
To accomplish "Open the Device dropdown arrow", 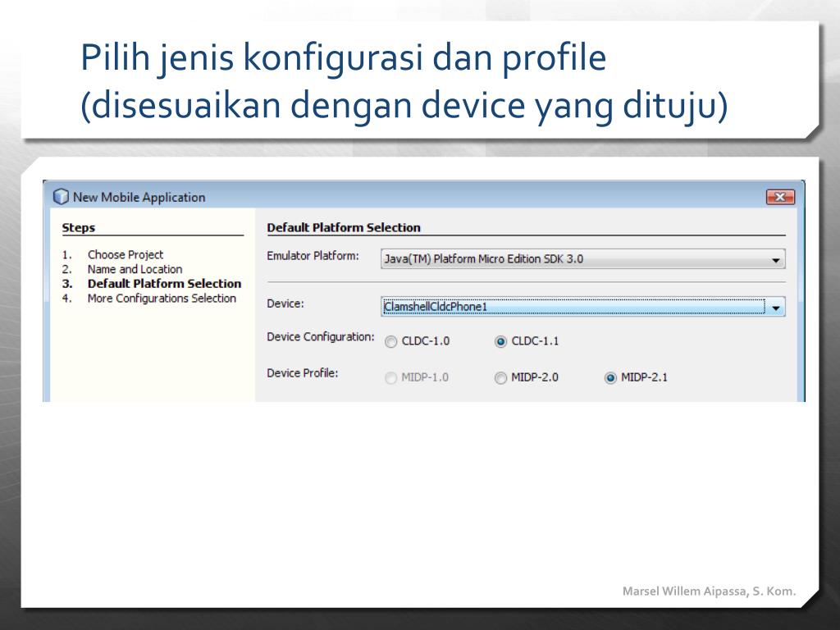I will pyautogui.click(x=776, y=307).
